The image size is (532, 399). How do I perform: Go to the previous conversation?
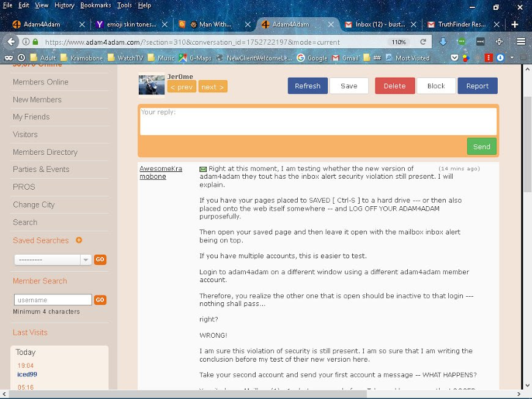[x=182, y=86]
